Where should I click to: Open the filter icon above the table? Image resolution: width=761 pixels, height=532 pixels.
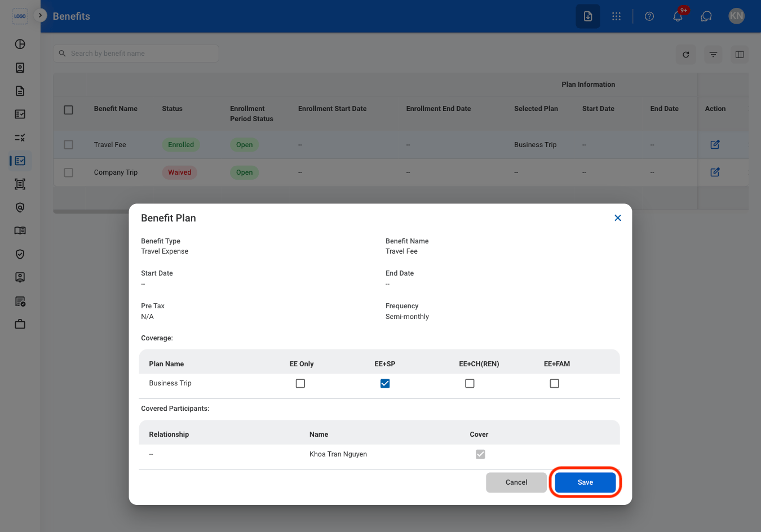(x=713, y=55)
